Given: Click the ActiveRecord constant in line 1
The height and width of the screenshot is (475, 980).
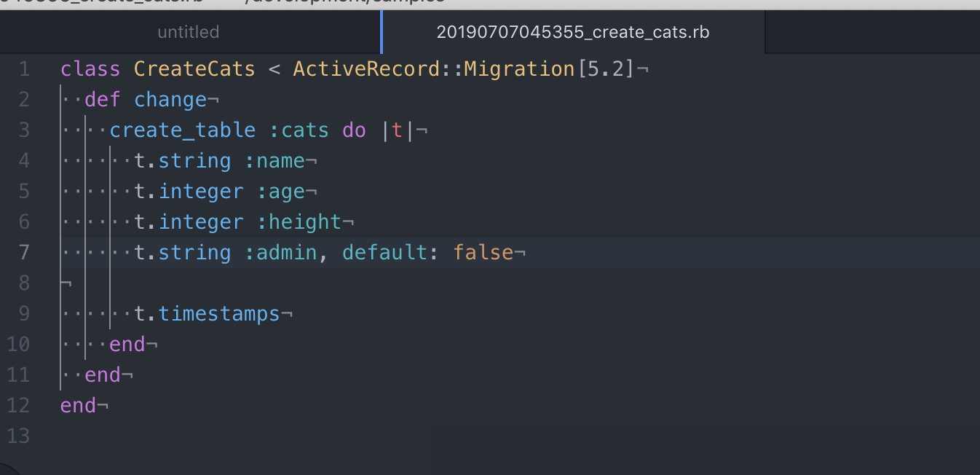Looking at the screenshot, I should pyautogui.click(x=365, y=69).
